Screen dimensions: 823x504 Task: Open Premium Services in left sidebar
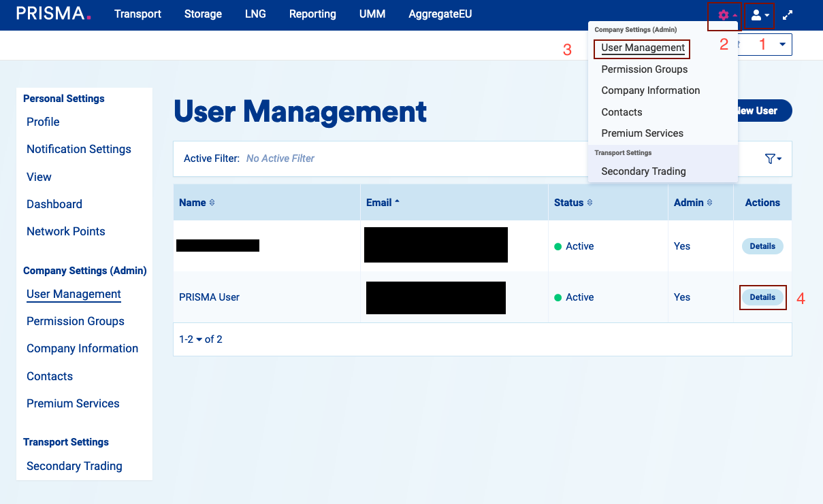pos(73,403)
